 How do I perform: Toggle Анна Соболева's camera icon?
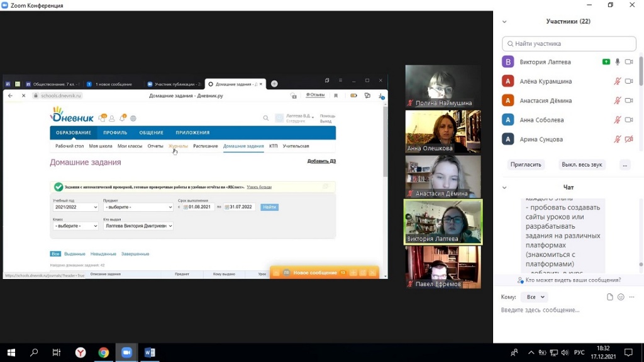(628, 120)
